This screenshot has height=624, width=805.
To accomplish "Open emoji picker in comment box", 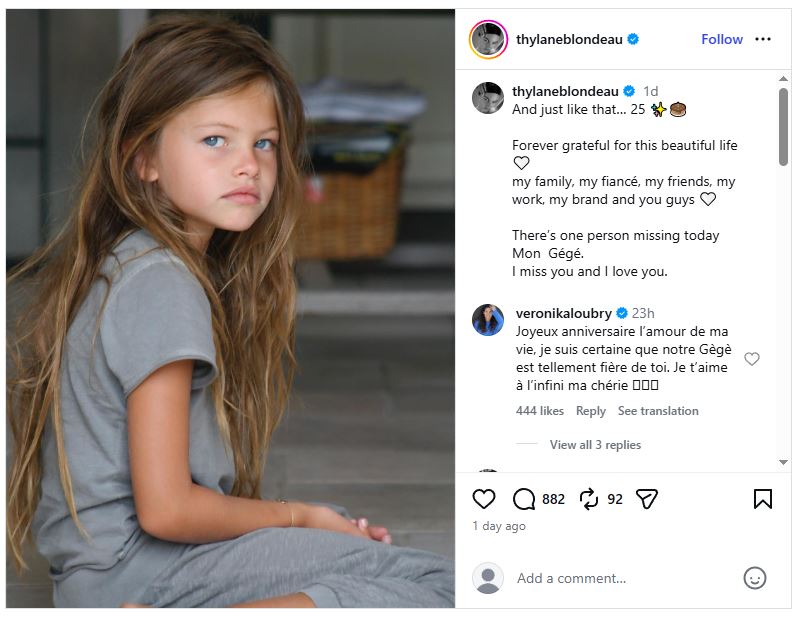I will pyautogui.click(x=755, y=578).
